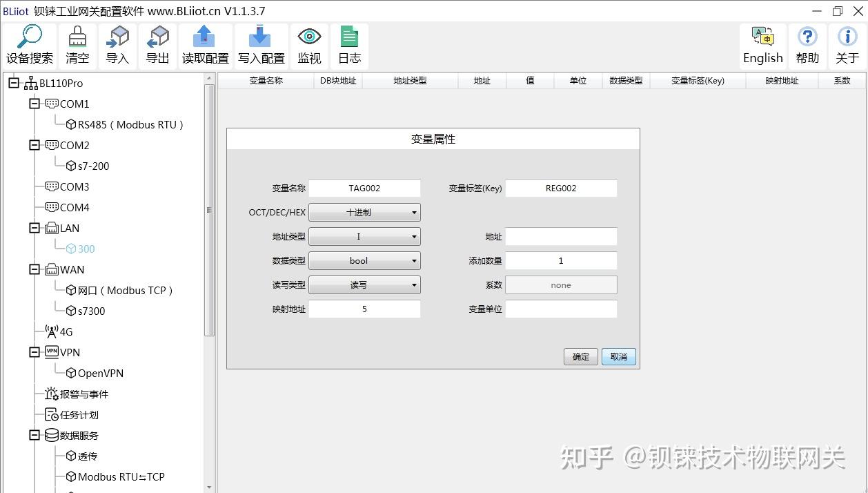Switch language with the English icon

762,46
